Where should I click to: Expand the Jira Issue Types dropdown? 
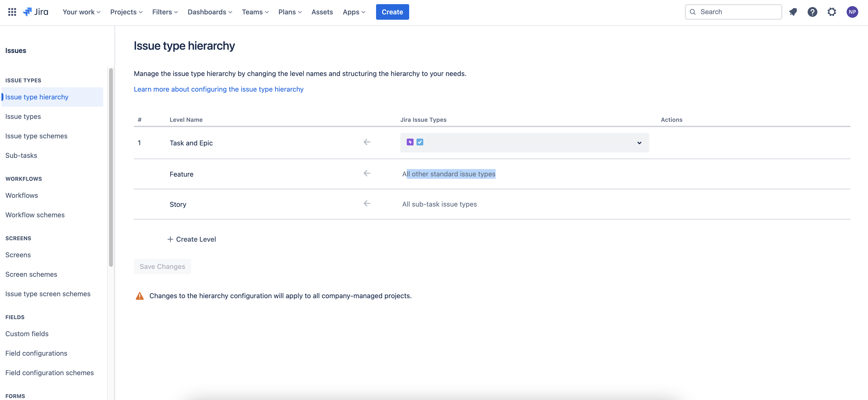(x=639, y=143)
